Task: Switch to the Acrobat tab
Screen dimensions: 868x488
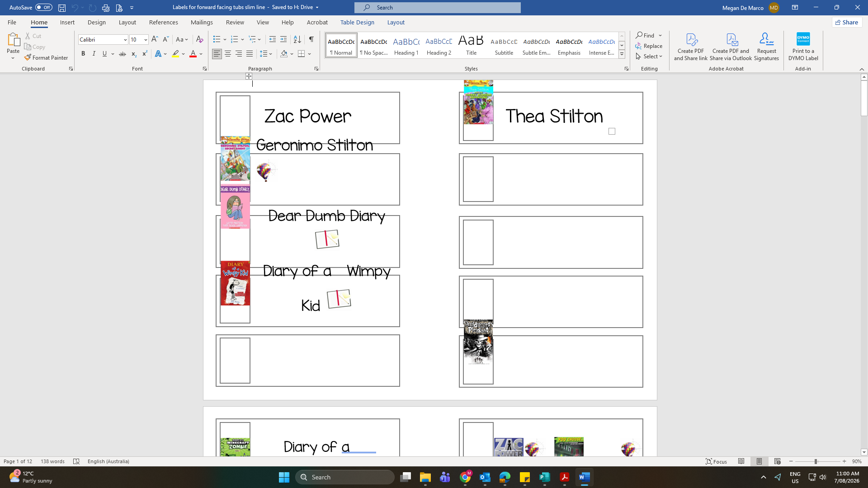Action: pos(317,22)
